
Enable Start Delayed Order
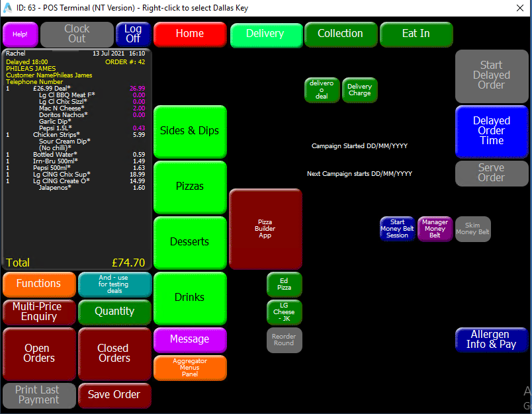click(492, 76)
